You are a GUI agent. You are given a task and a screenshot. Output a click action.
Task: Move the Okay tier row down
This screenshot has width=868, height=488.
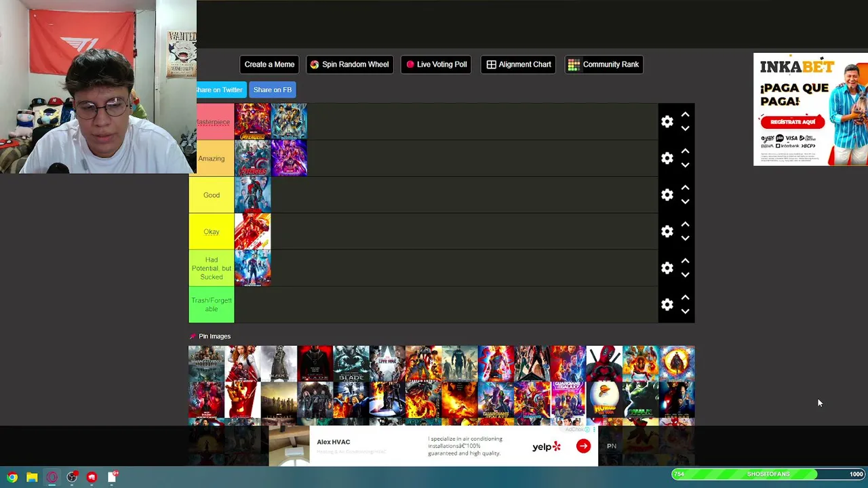685,239
